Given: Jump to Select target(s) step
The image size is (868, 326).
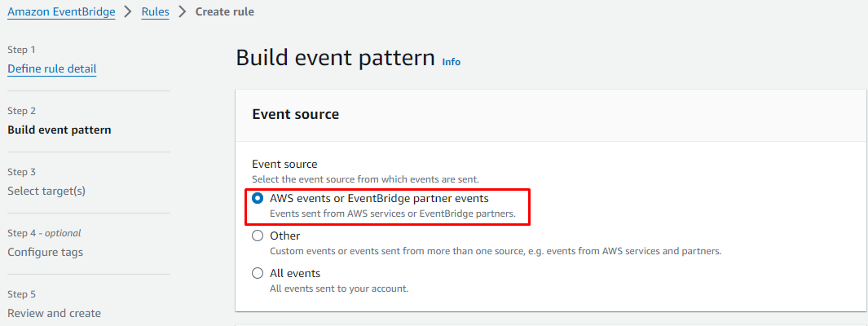Looking at the screenshot, I should pos(46,191).
